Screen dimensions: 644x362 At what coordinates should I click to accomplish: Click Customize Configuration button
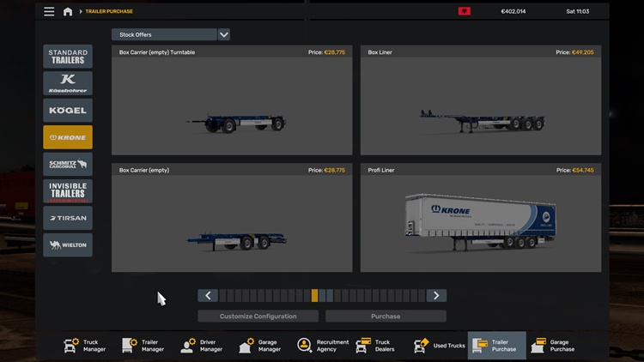258,317
